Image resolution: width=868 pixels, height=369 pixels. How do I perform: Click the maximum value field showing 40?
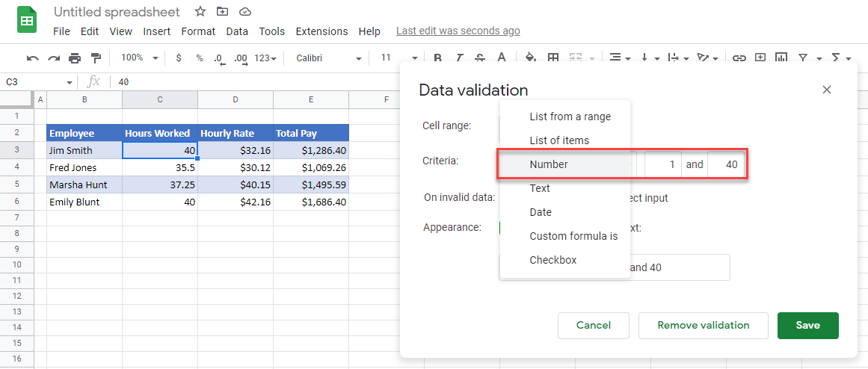[725, 164]
